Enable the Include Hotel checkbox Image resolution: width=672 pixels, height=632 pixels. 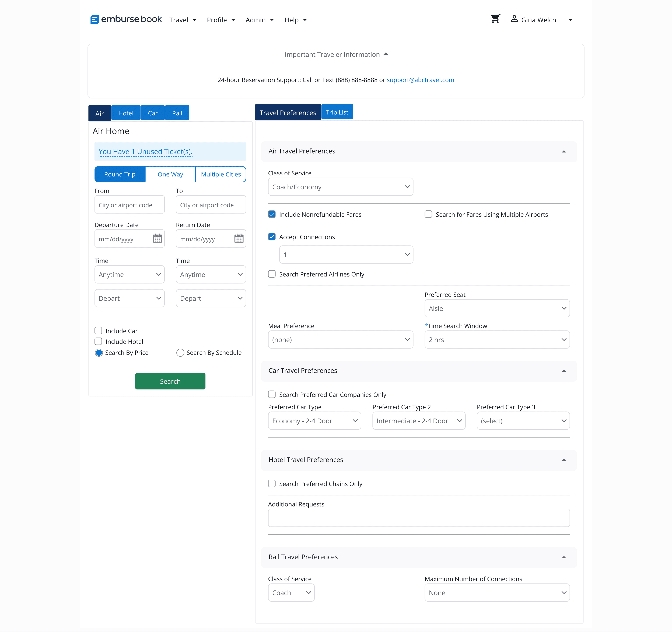98,342
